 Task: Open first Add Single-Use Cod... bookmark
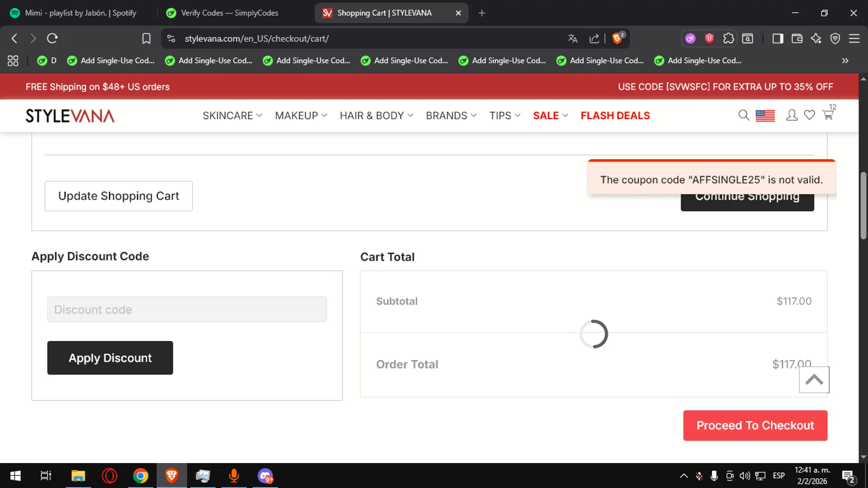point(111,60)
